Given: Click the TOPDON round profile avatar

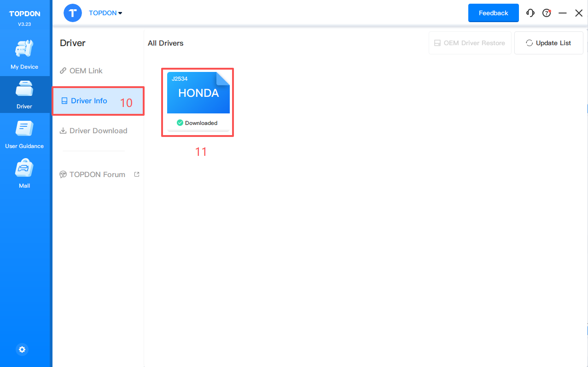Looking at the screenshot, I should [72, 13].
